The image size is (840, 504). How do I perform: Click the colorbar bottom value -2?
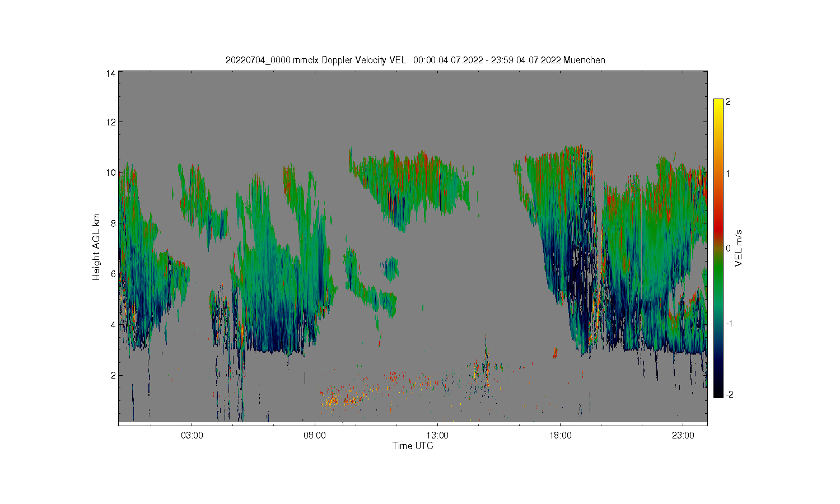click(x=729, y=395)
